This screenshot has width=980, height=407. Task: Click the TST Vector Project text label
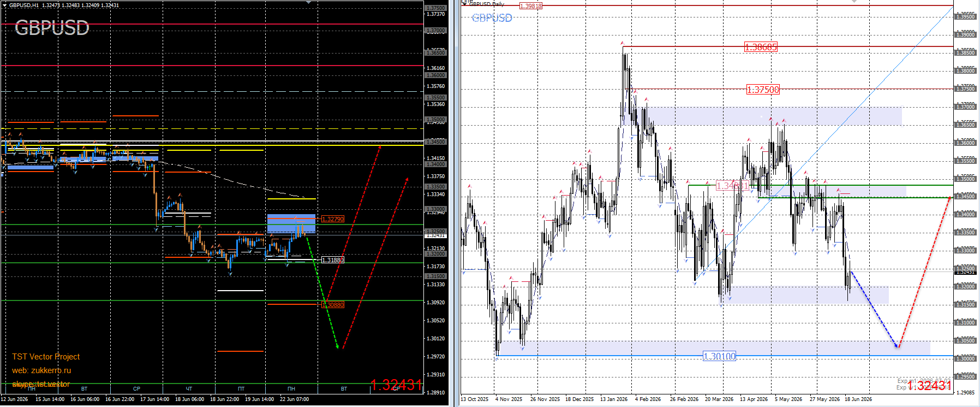pos(46,357)
